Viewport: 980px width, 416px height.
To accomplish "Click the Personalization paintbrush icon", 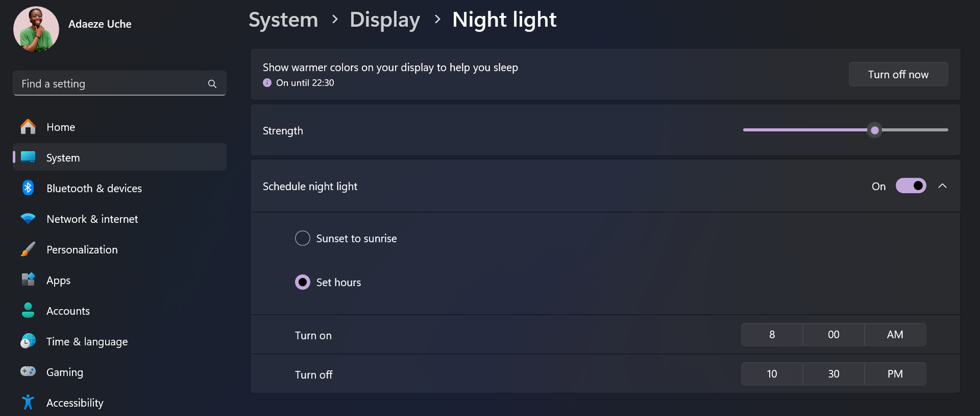I will (x=27, y=249).
